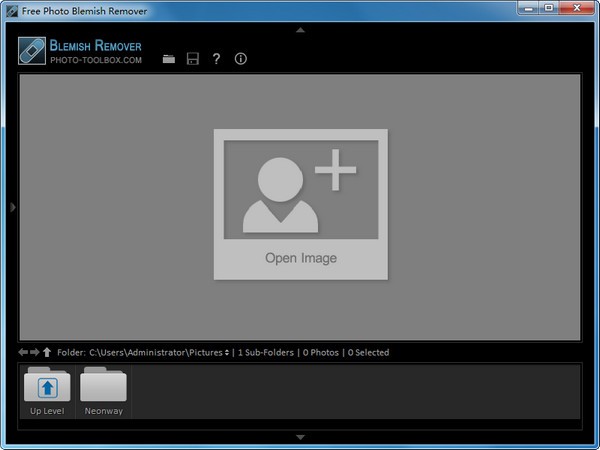Image resolution: width=600 pixels, height=450 pixels.
Task: Show the about info icon
Action: coord(240,60)
